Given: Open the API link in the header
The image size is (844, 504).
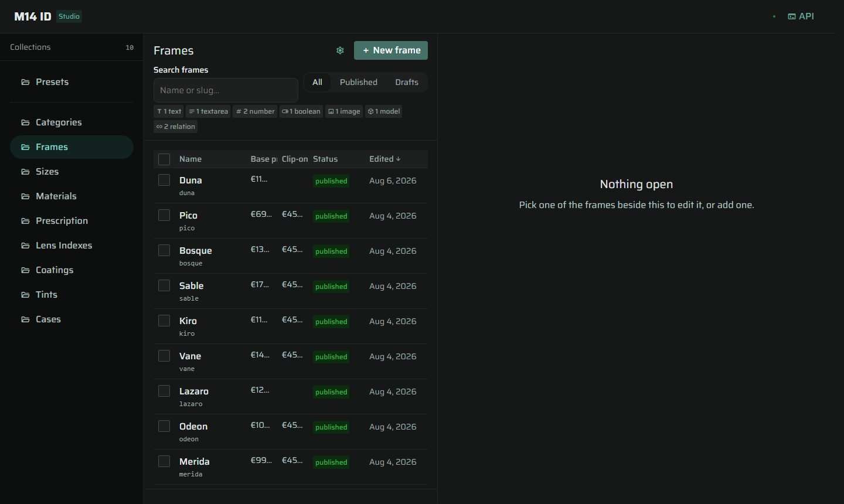Looking at the screenshot, I should pyautogui.click(x=801, y=16).
